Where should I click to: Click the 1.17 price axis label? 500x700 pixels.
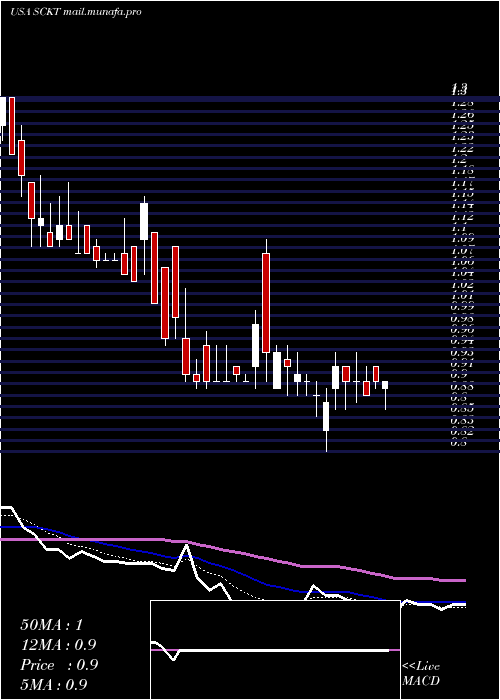point(462,183)
